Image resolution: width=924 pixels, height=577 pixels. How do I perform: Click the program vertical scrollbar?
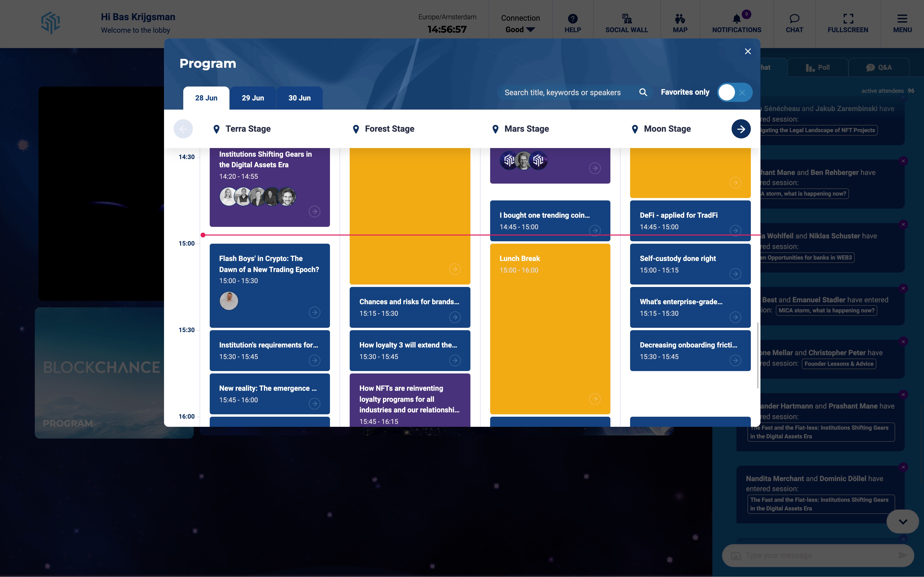coord(758,355)
